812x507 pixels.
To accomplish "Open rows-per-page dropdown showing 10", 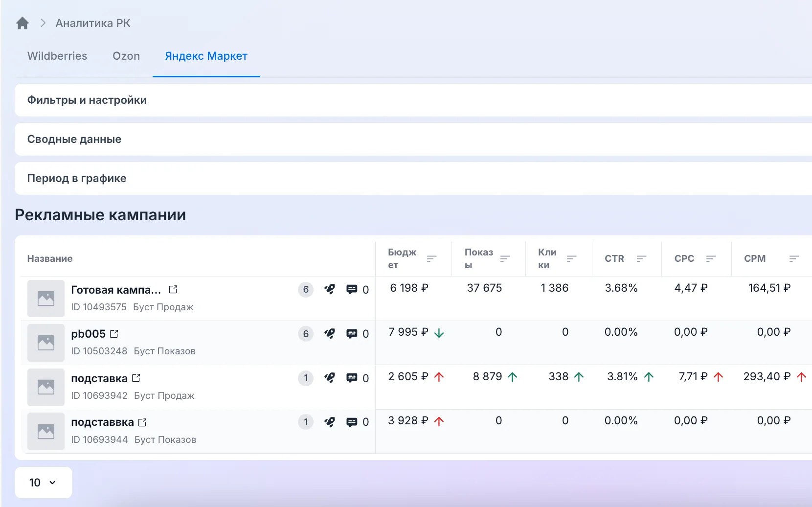I will pyautogui.click(x=44, y=483).
